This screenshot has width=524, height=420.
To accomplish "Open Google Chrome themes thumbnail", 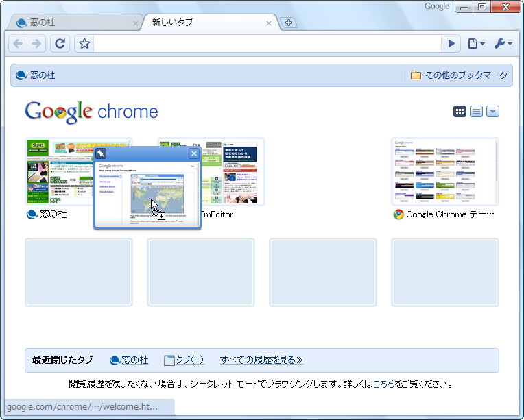I will click(445, 171).
